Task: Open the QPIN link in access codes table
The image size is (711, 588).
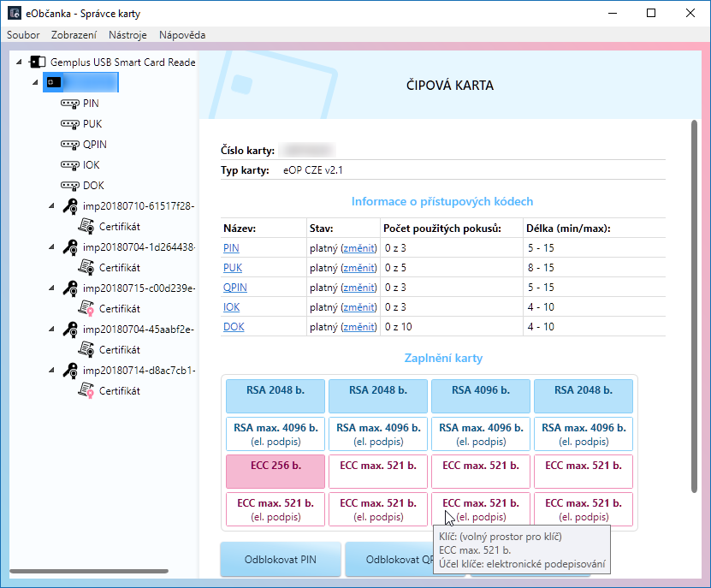Action: tap(235, 288)
